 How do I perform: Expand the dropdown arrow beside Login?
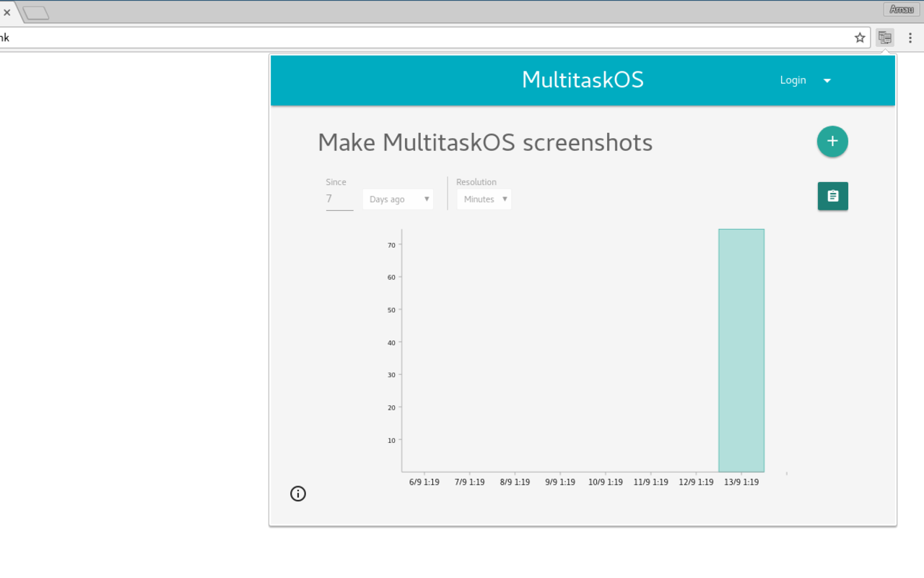[x=827, y=81]
